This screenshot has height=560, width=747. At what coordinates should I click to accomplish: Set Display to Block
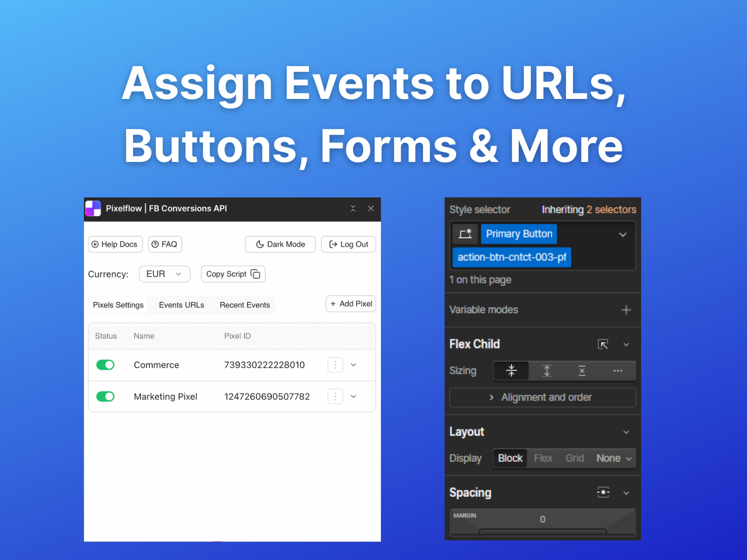click(510, 458)
